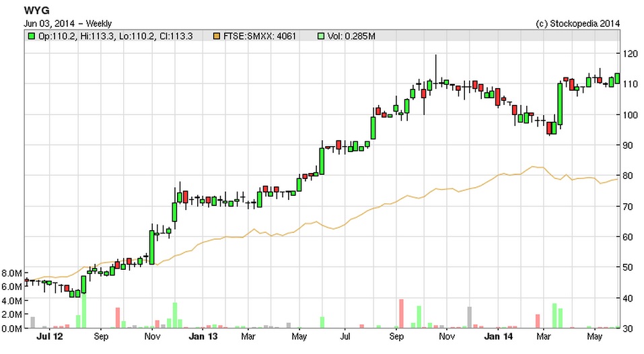Click the 'Jul 12' date axis label
The height and width of the screenshot is (354, 644).
50,337
